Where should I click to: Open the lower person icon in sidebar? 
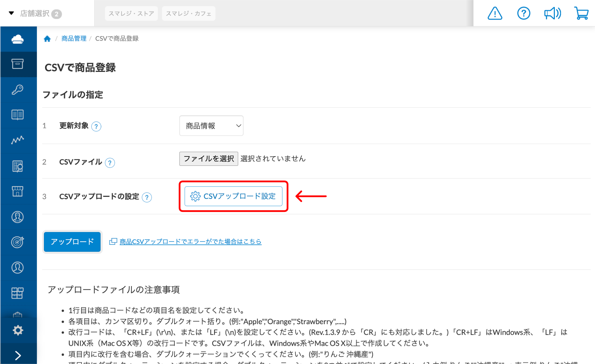(18, 268)
